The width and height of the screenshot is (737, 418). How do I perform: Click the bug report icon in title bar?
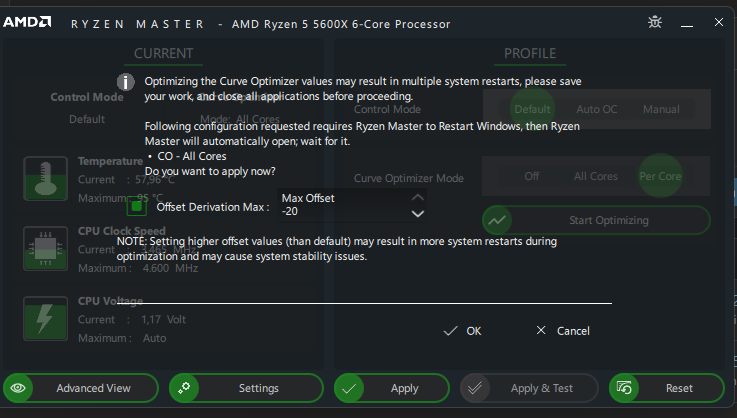pos(654,22)
